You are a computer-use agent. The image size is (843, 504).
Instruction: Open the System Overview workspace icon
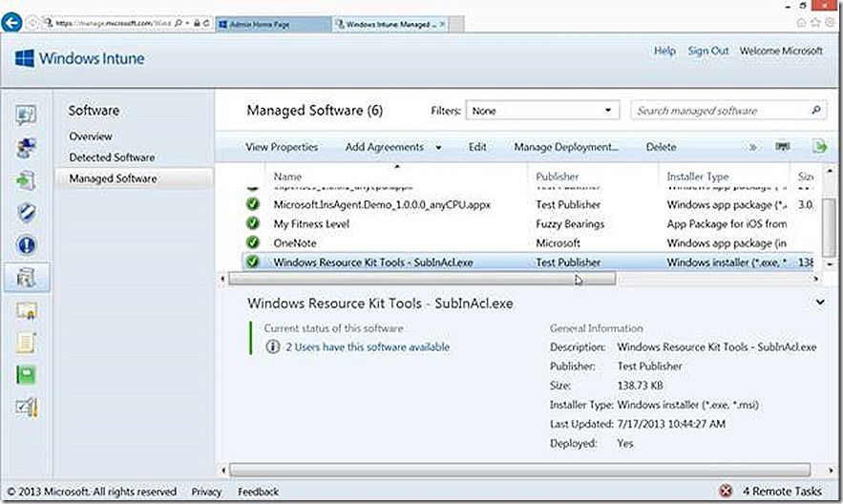point(26,115)
